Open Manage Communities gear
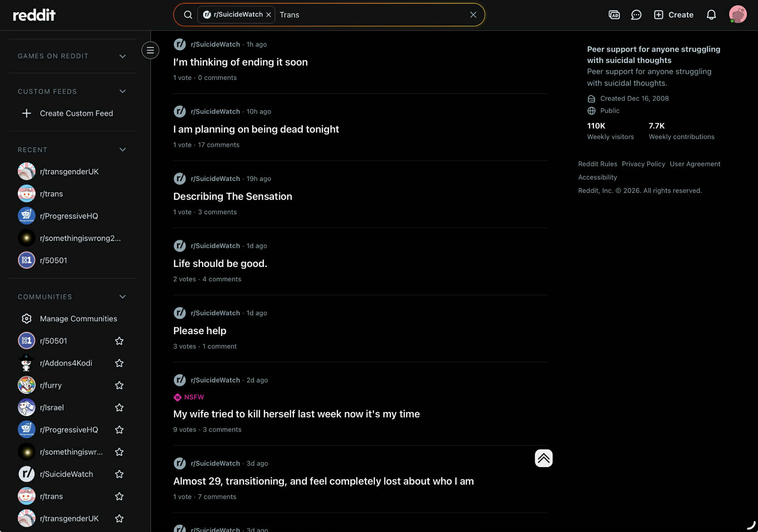758x532 pixels. 27,318
